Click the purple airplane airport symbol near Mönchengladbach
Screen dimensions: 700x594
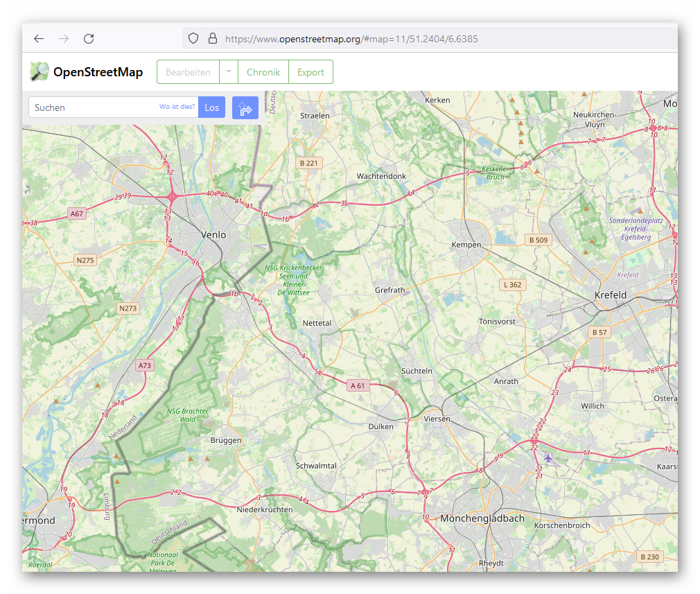(x=548, y=457)
